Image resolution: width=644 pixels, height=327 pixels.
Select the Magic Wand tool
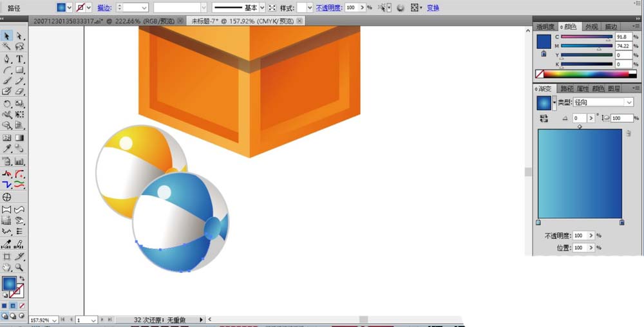pyautogui.click(x=6, y=47)
